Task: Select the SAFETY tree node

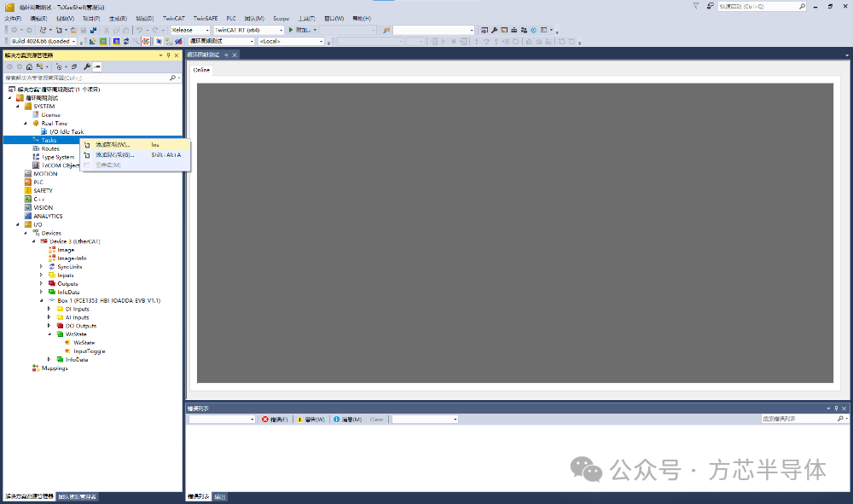Action: tap(43, 191)
